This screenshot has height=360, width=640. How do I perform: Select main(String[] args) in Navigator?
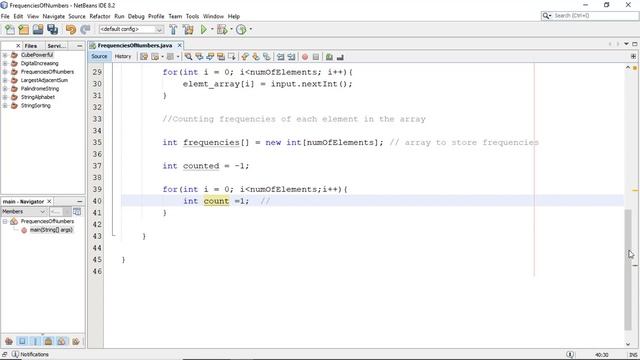point(51,230)
